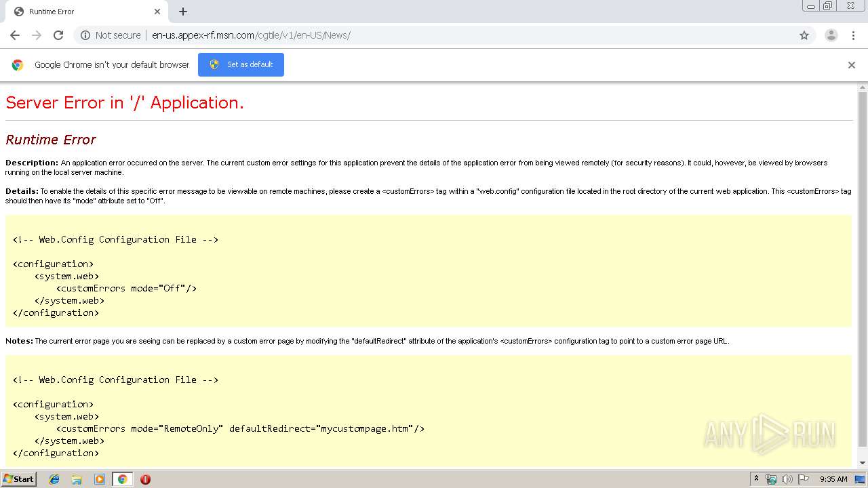
Task: Open the Windows Start menu
Action: point(18,479)
